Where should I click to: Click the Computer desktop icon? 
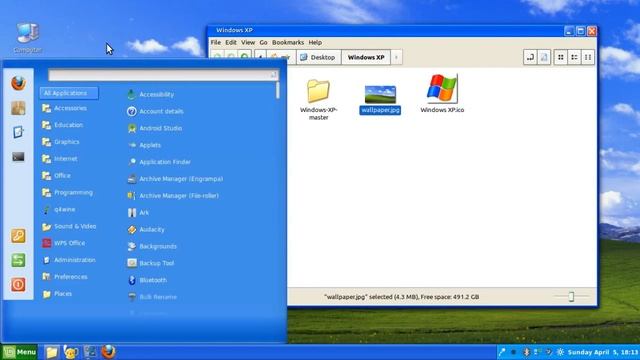(27, 38)
